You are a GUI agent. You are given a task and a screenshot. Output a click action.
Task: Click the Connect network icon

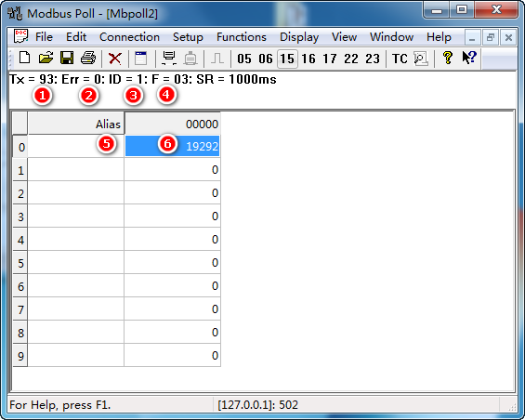tap(169, 59)
